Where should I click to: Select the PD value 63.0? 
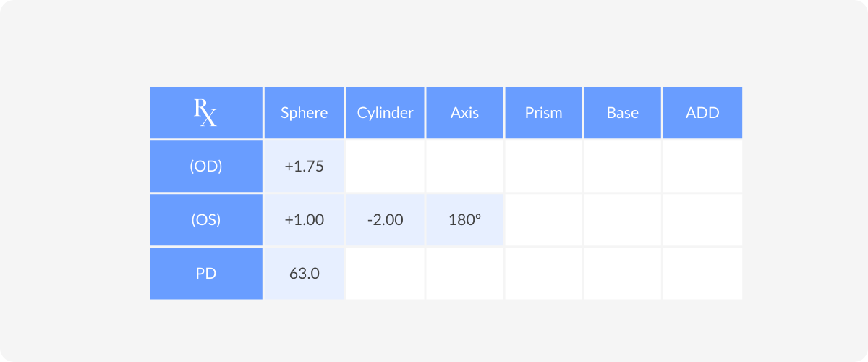tap(305, 274)
